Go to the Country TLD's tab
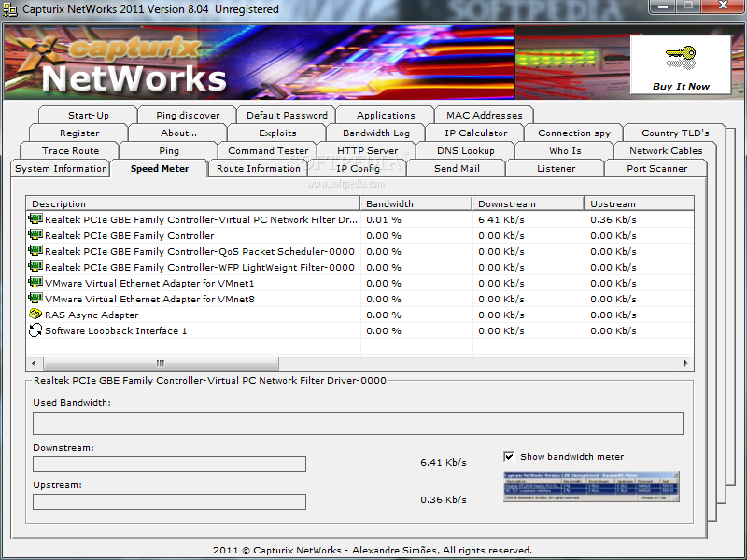 tap(674, 133)
